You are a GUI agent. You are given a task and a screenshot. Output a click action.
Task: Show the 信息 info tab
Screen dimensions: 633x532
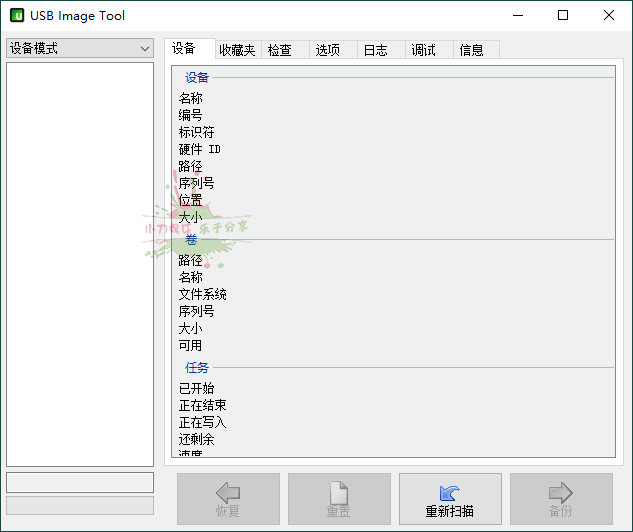coord(475,50)
